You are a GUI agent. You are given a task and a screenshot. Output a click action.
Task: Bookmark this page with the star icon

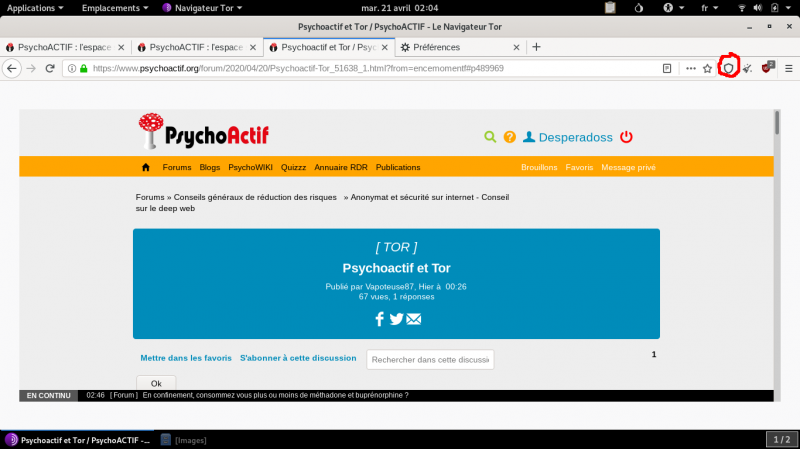click(x=707, y=68)
